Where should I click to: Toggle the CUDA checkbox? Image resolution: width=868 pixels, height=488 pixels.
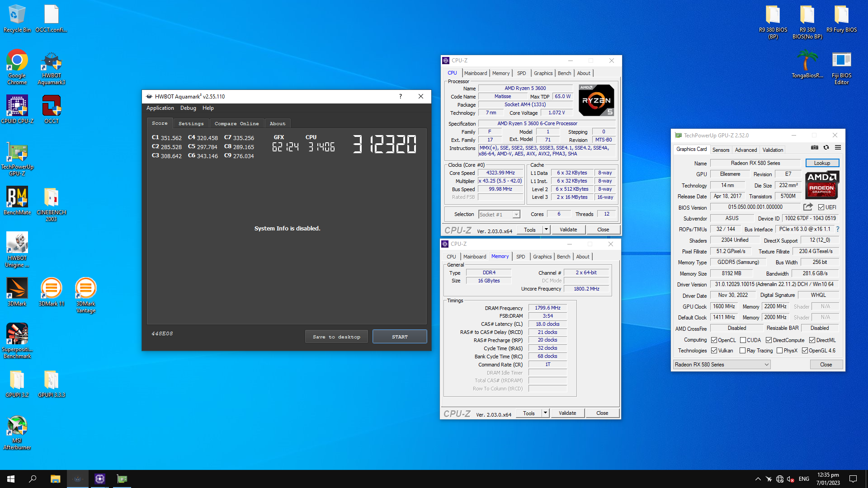pyautogui.click(x=743, y=340)
